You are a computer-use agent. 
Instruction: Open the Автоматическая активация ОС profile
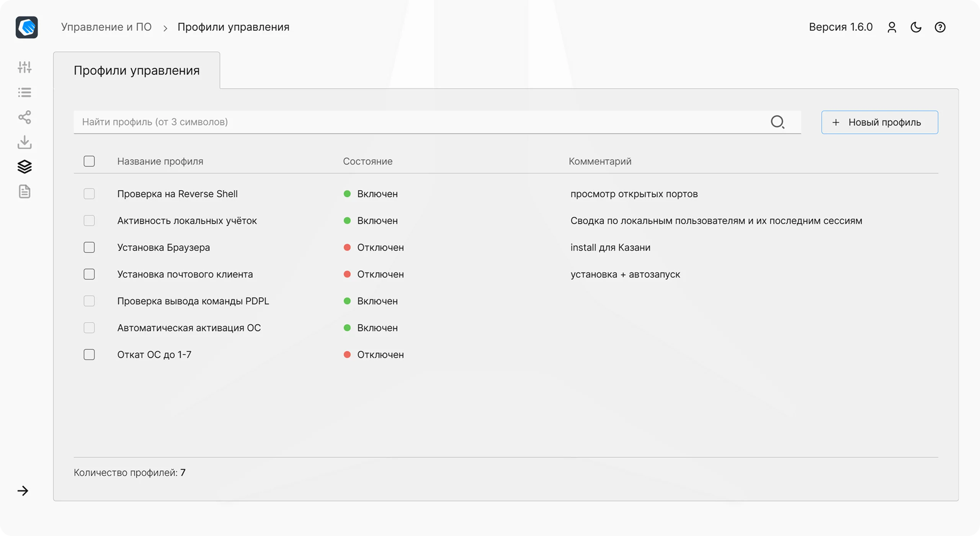coord(189,328)
